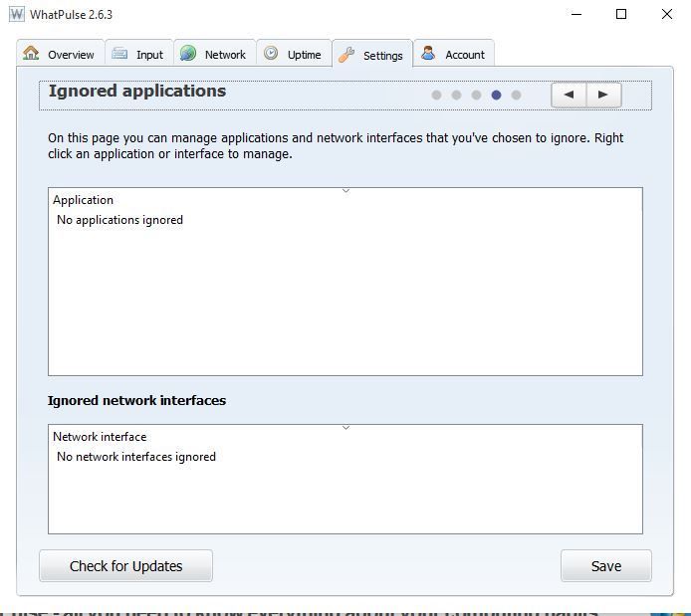The height and width of the screenshot is (616, 691).
Task: Go to previous settings page arrow
Action: click(569, 95)
